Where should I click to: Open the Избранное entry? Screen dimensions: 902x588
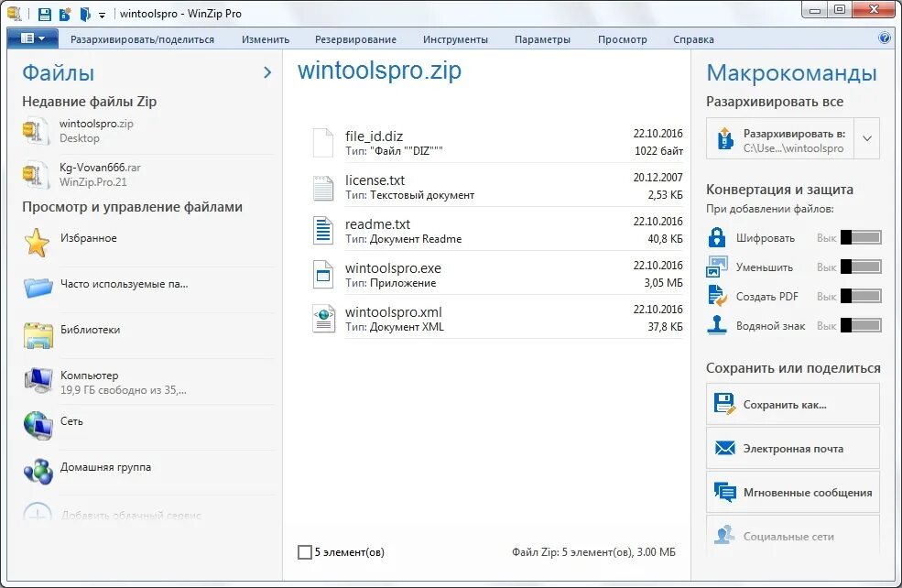tap(147, 242)
